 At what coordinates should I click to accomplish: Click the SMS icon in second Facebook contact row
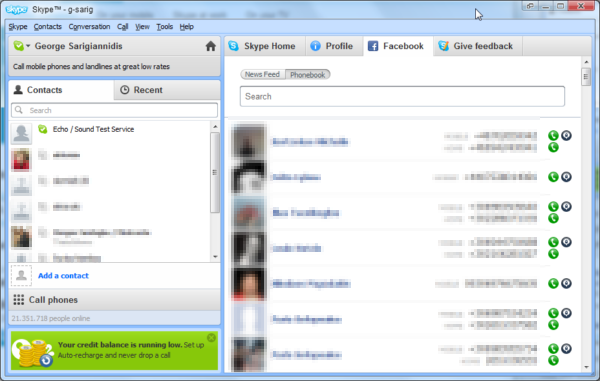click(566, 177)
